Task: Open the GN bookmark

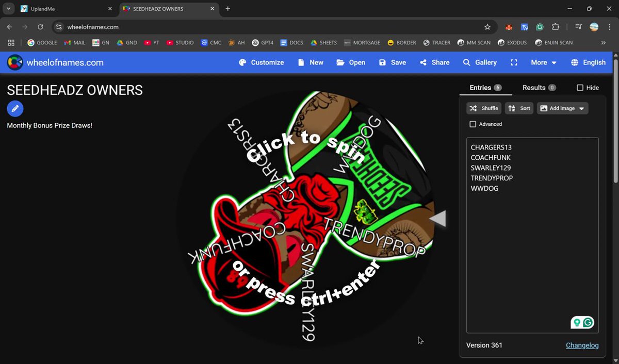Action: [101, 43]
